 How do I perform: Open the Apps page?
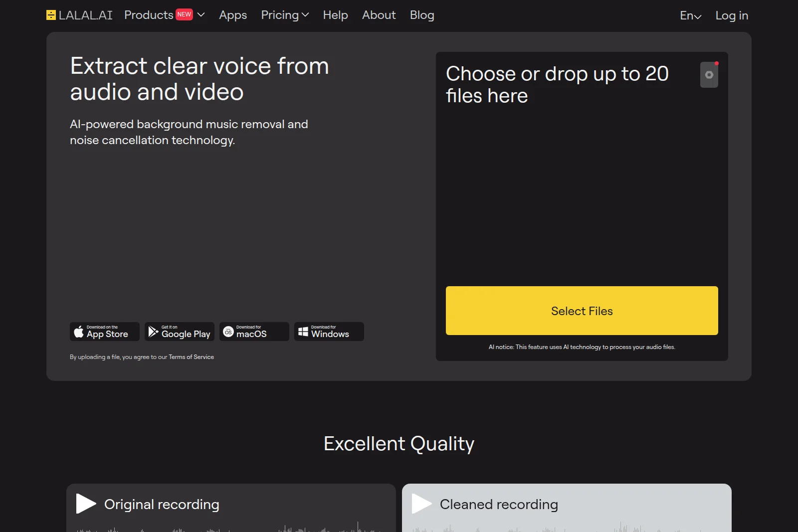click(232, 15)
